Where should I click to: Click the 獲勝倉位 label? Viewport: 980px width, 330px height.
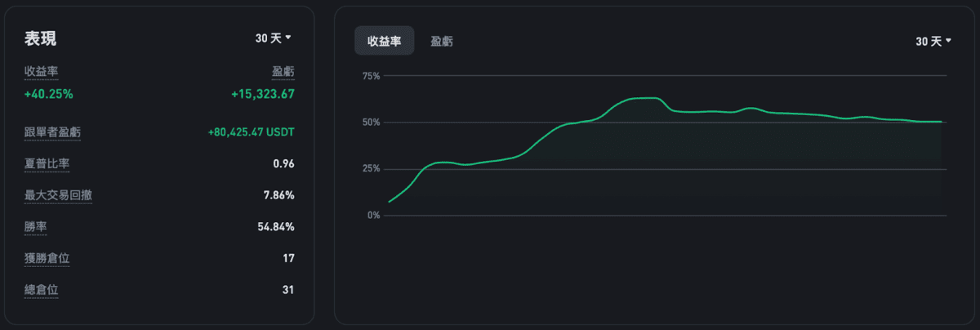coord(47,258)
